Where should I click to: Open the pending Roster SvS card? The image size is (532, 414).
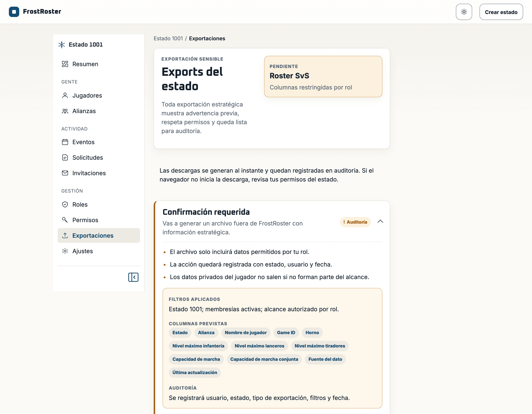click(x=323, y=77)
